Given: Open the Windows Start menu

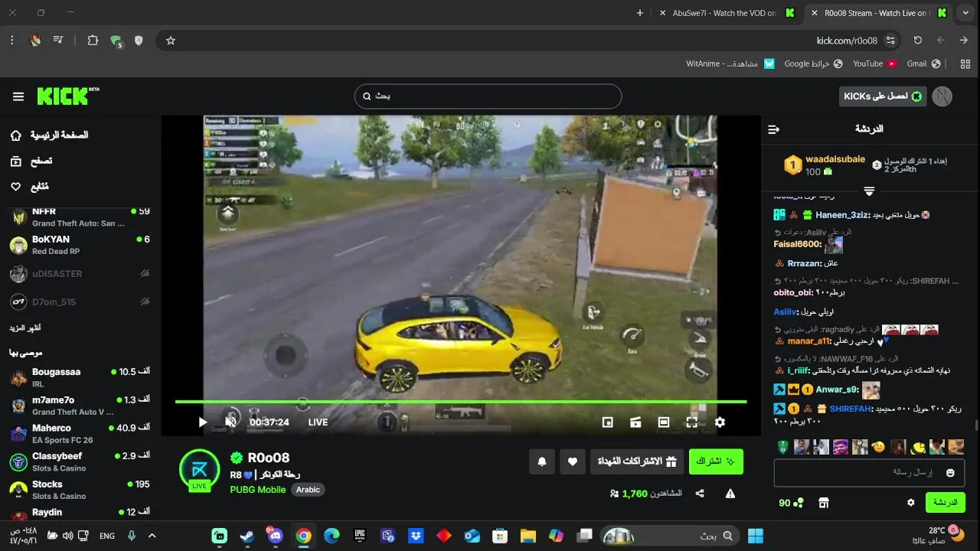Looking at the screenshot, I should click(756, 536).
